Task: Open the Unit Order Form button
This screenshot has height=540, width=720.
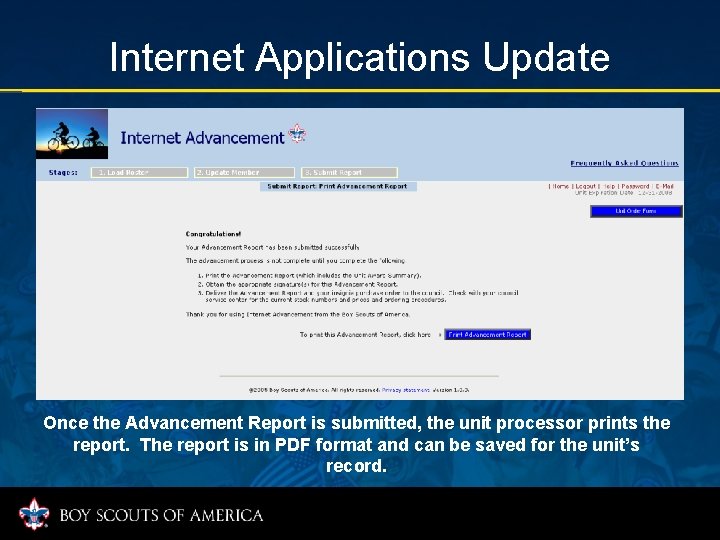Action: (x=636, y=211)
